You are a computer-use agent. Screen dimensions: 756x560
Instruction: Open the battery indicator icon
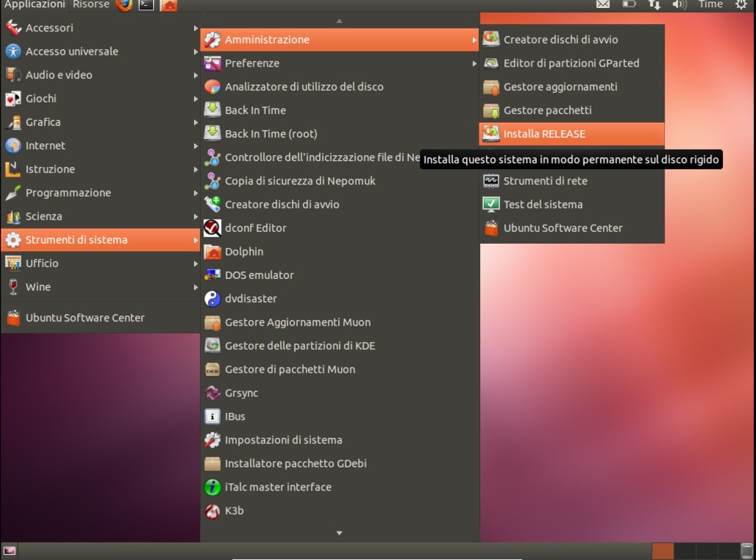(629, 4)
